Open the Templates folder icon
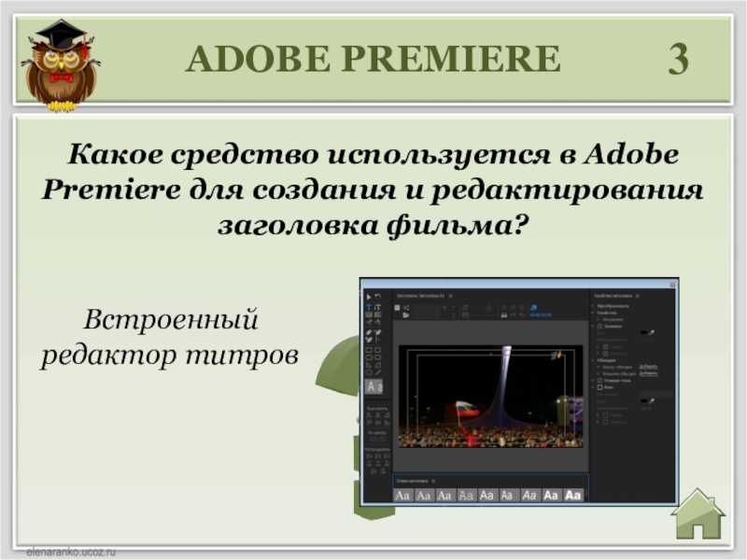The width and height of the screenshot is (747, 560). pos(406,315)
